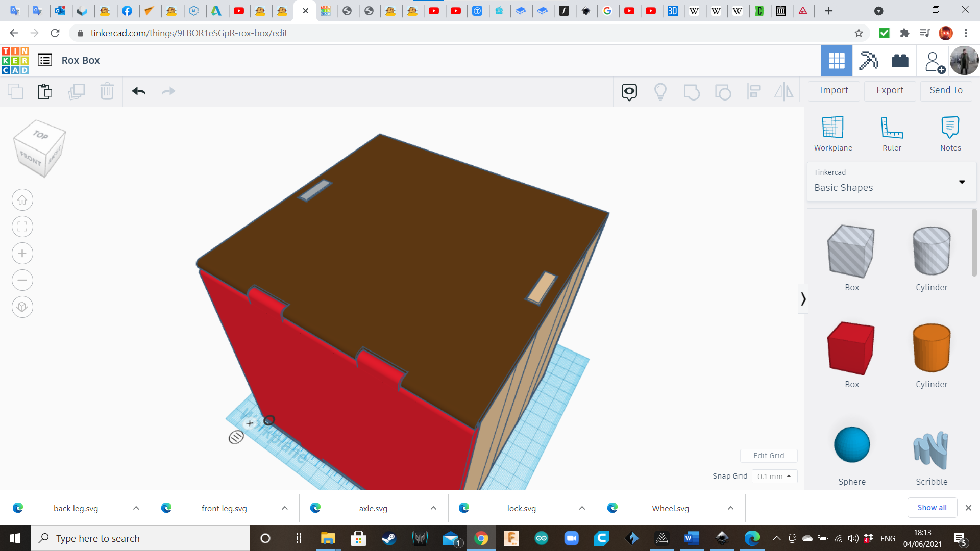Collapse the shapes panel with the chevron
The height and width of the screenshot is (551, 980).
[x=803, y=298]
